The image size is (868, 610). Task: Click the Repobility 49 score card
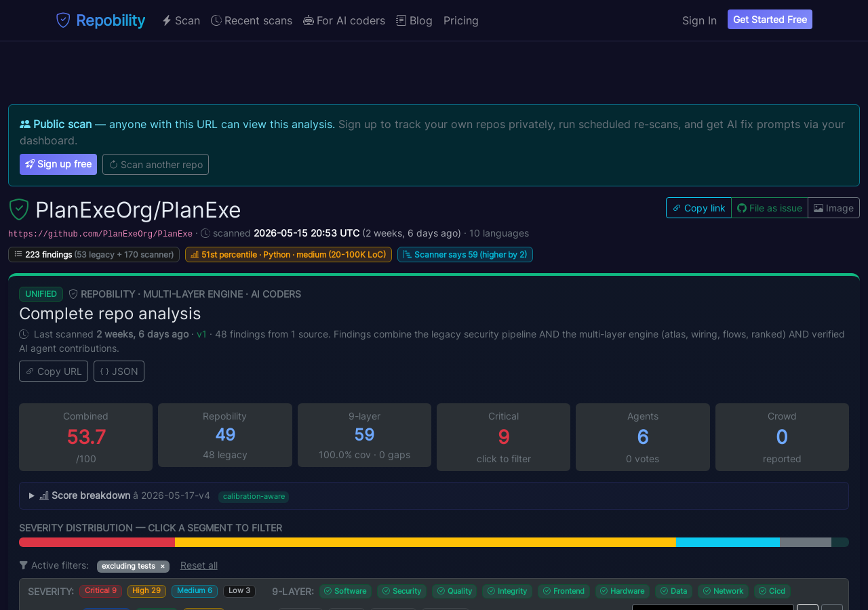(x=225, y=435)
